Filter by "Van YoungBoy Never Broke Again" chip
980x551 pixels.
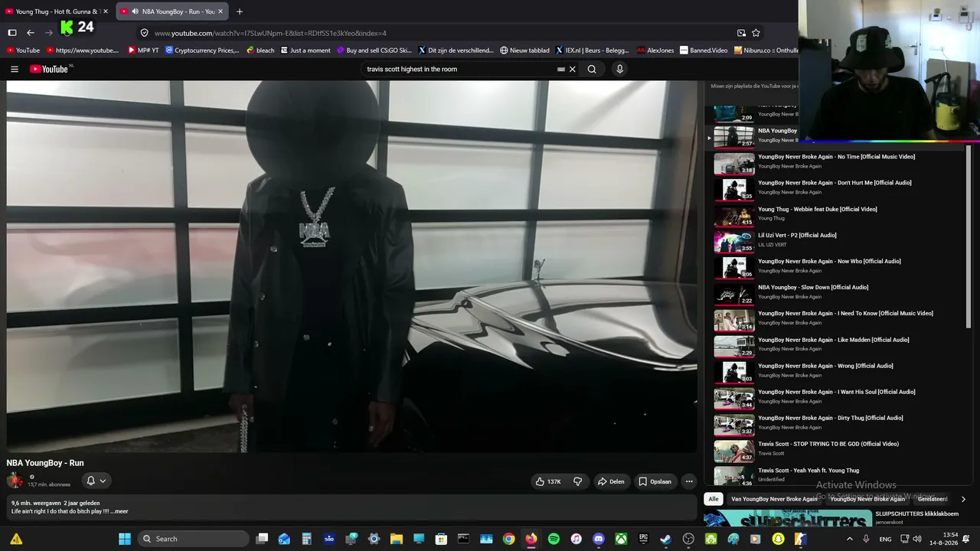tap(774, 499)
